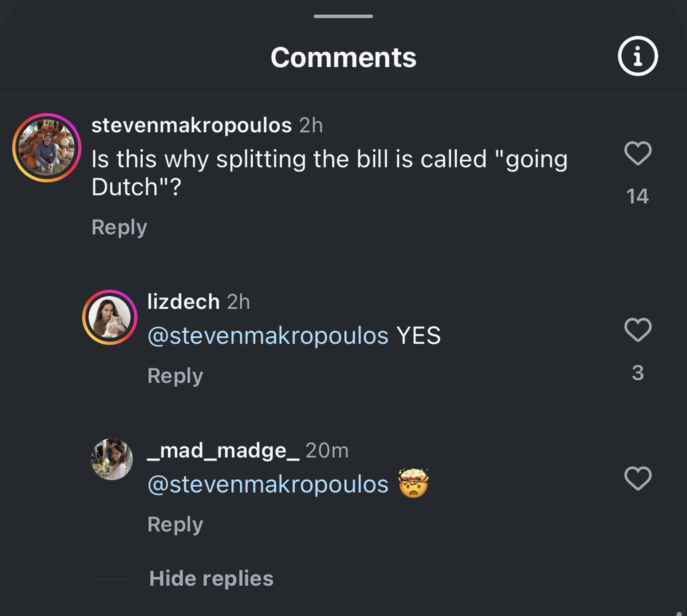Image resolution: width=687 pixels, height=616 pixels.
Task: View the 3 likes on lizdech's reply
Action: point(637,373)
